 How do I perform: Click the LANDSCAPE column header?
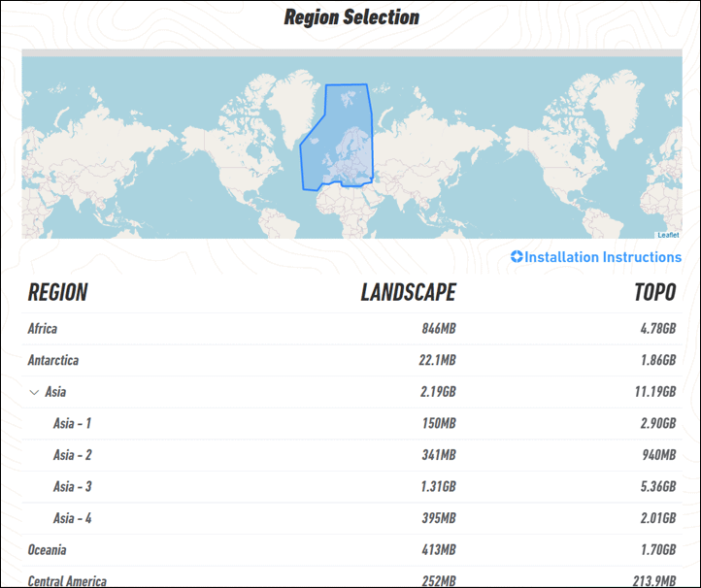[408, 293]
